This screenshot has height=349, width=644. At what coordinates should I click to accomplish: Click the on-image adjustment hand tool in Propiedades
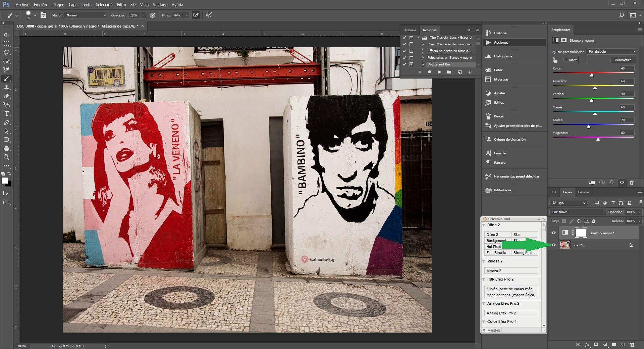click(x=555, y=60)
